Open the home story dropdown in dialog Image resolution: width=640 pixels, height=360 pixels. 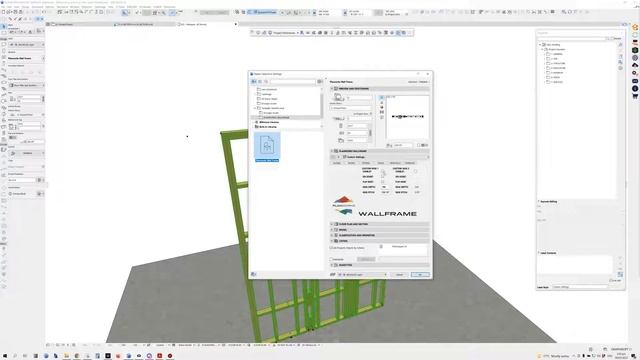pos(351,108)
